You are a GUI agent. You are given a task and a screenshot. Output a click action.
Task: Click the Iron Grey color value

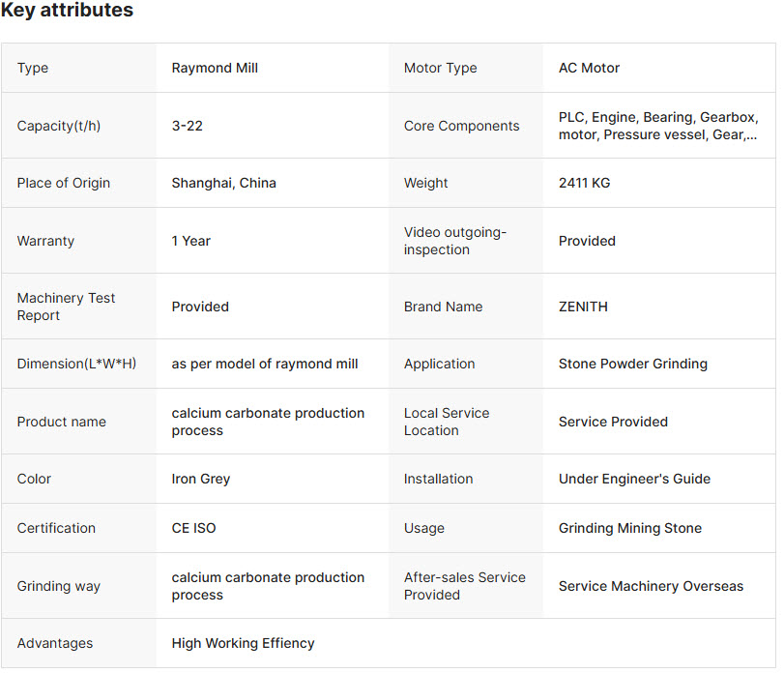tap(200, 479)
